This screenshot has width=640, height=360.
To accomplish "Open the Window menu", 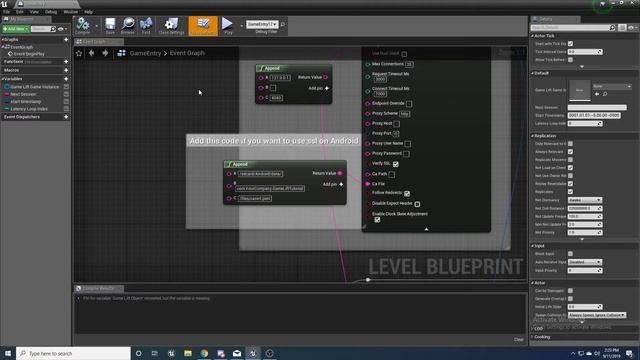I will [x=70, y=12].
